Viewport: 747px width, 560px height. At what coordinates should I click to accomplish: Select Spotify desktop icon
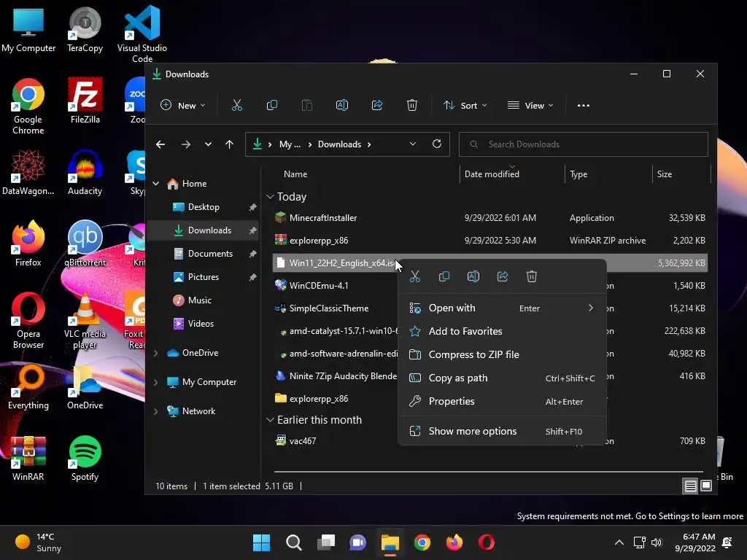85,458
